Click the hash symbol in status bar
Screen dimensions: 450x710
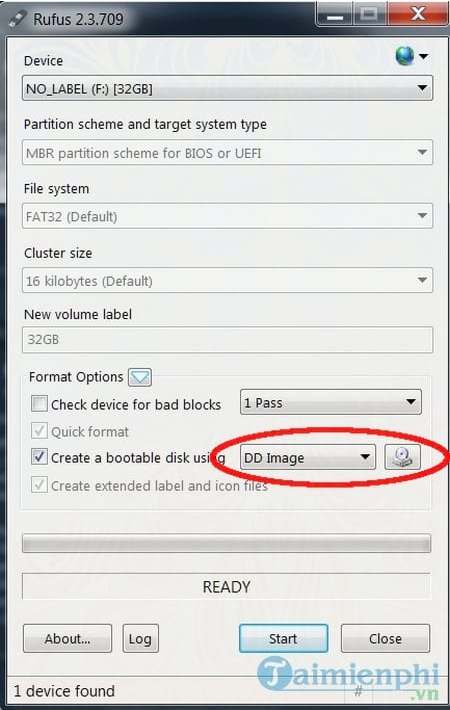358,691
